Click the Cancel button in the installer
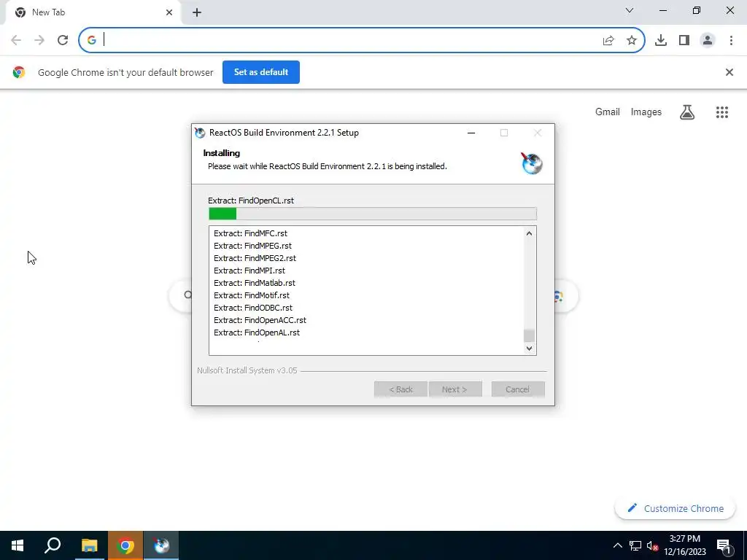Screen dimensions: 747x560 pos(518,389)
